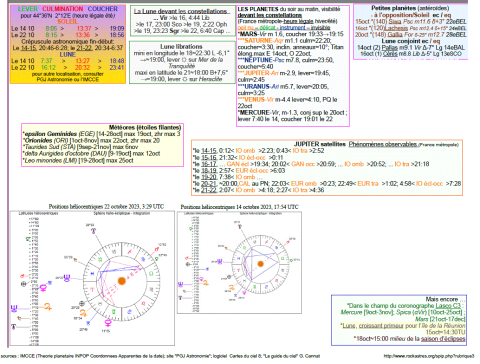The width and height of the screenshot is (480, 364).
Task: Open 'Phénomènes observables' Jupiter satellites link
Action: point(383,144)
